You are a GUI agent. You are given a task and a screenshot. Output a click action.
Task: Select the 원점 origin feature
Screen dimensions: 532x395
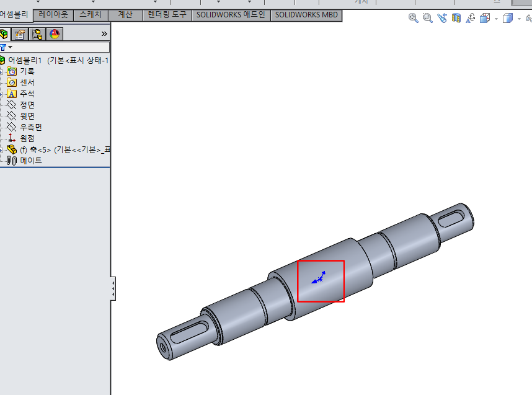(x=25, y=138)
